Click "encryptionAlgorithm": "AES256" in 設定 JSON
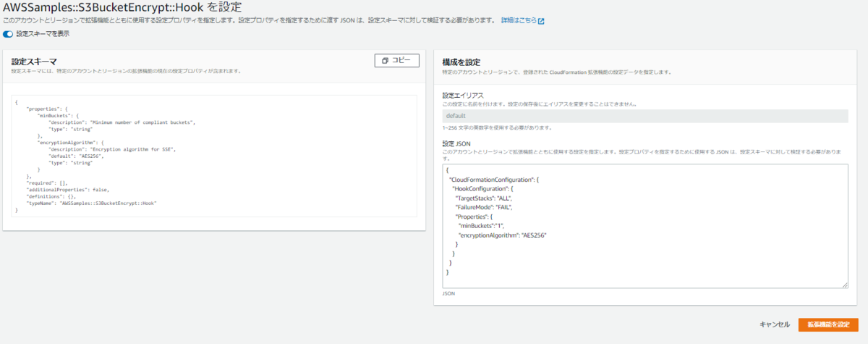The image size is (868, 344). (502, 235)
